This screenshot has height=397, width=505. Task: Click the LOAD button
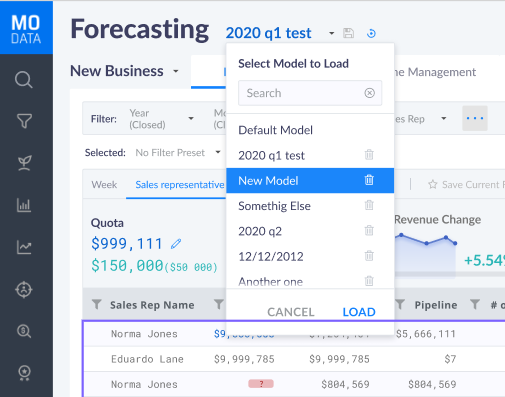[359, 312]
